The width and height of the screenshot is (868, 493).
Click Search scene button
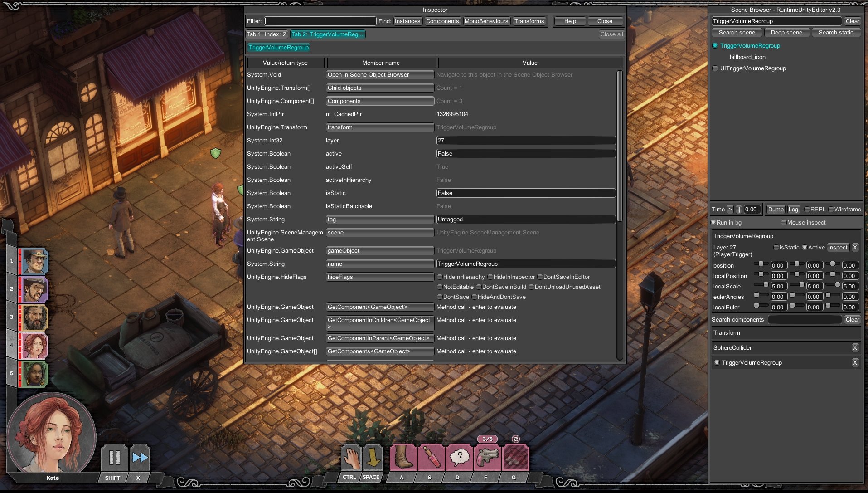coord(737,33)
